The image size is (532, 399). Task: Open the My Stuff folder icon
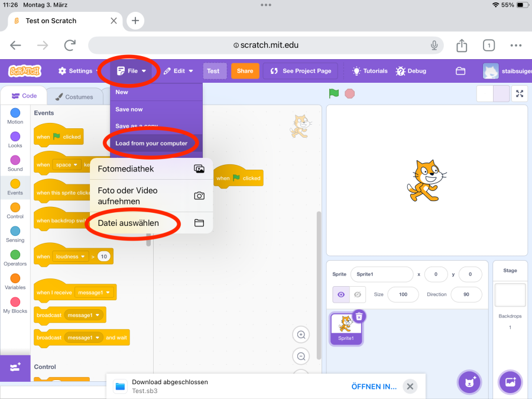tap(460, 71)
